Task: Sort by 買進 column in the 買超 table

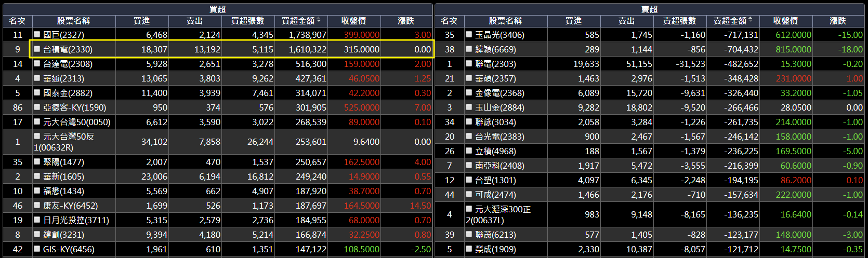Action: point(141,21)
